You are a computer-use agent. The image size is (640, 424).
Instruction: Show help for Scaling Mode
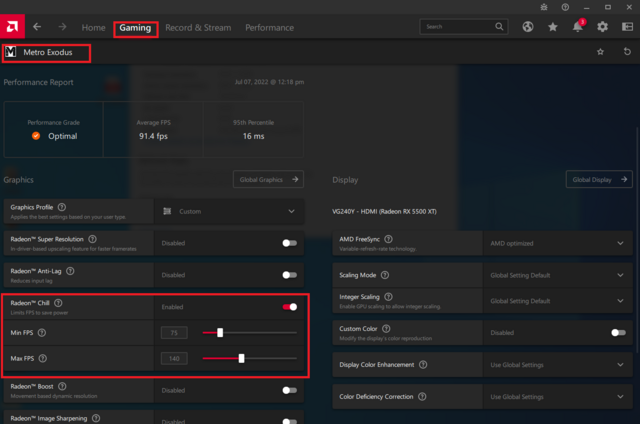tap(385, 275)
